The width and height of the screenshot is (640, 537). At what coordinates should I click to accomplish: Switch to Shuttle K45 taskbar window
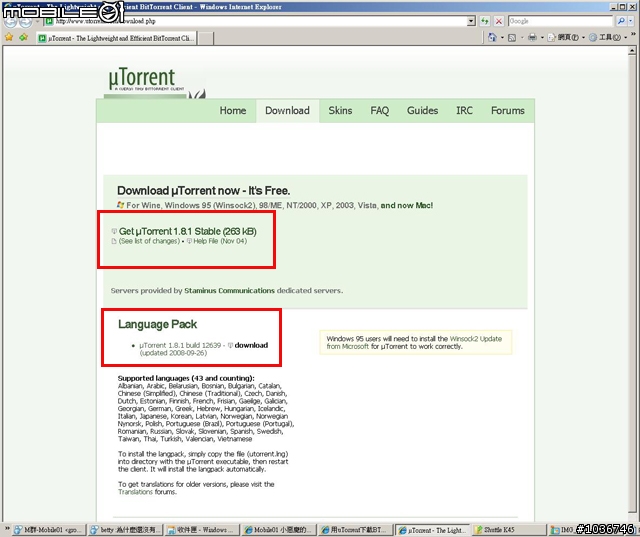509,530
